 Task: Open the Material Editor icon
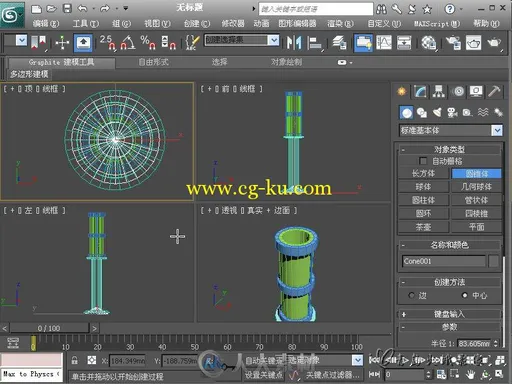[429, 43]
